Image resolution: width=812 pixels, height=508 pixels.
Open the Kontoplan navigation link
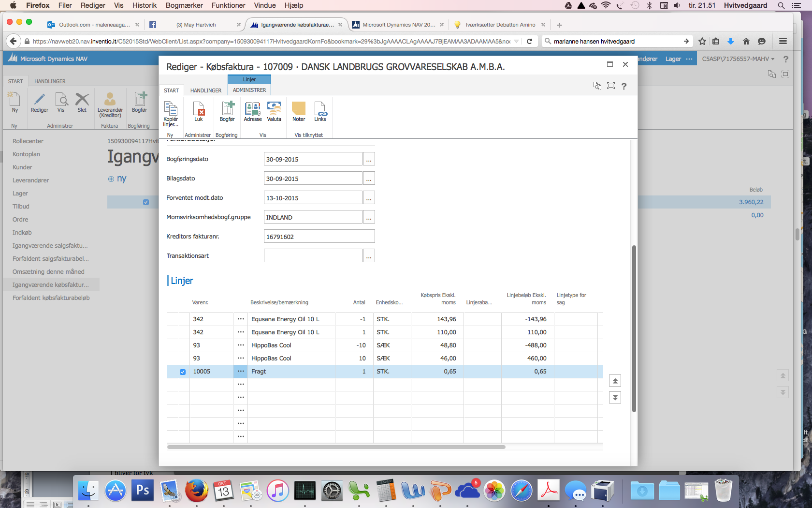tap(26, 154)
